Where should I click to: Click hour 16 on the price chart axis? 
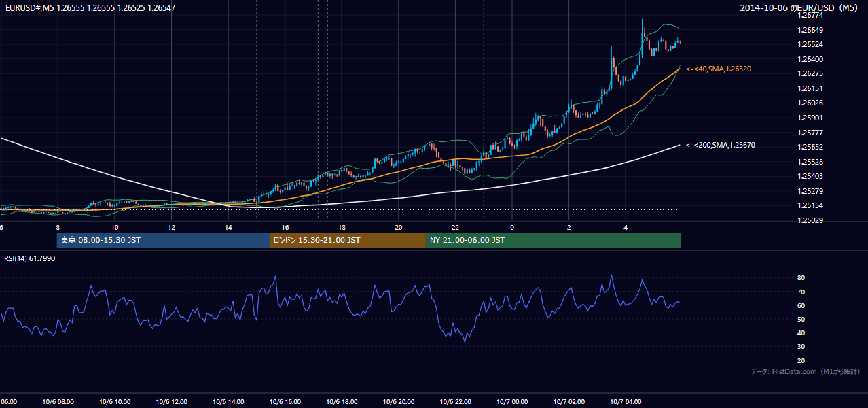(x=285, y=228)
